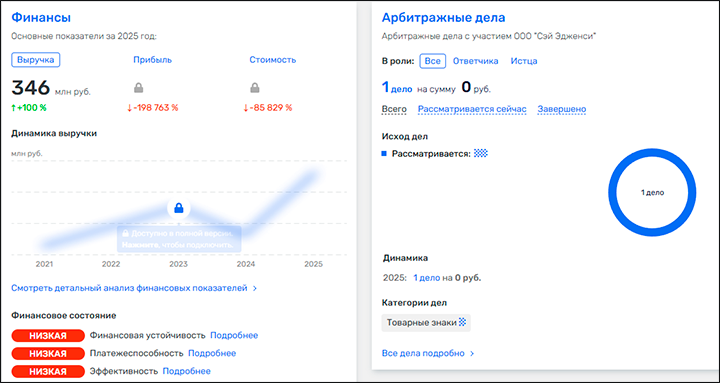720x383 pixels.
Task: Select the Товарные знаки category tag
Action: tap(426, 323)
